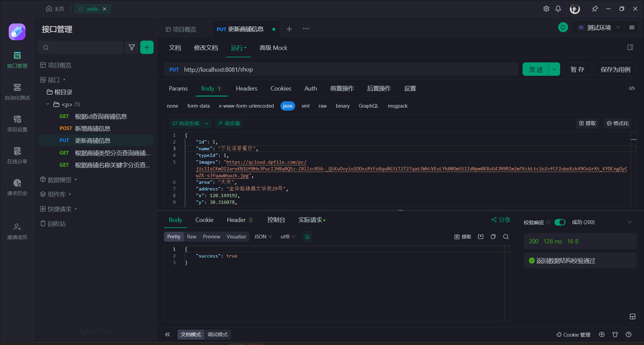Switch to 调试模式

[x=218, y=335]
